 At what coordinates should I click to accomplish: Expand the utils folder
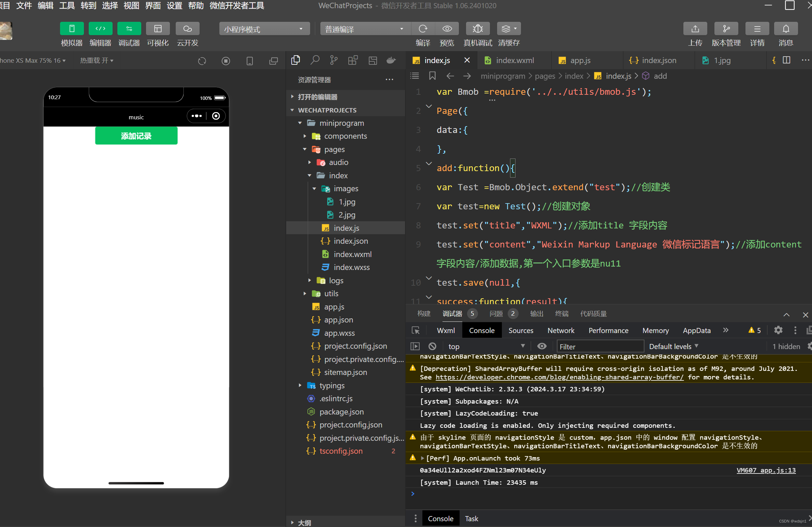tap(331, 293)
